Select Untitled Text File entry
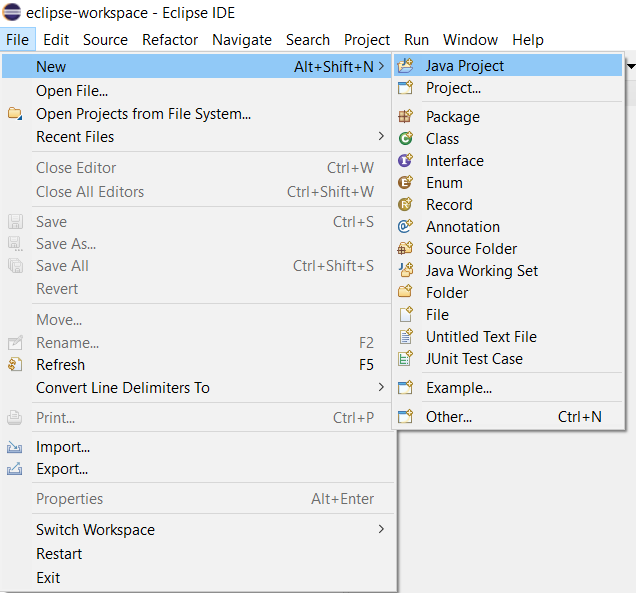The image size is (636, 593). [x=481, y=337]
